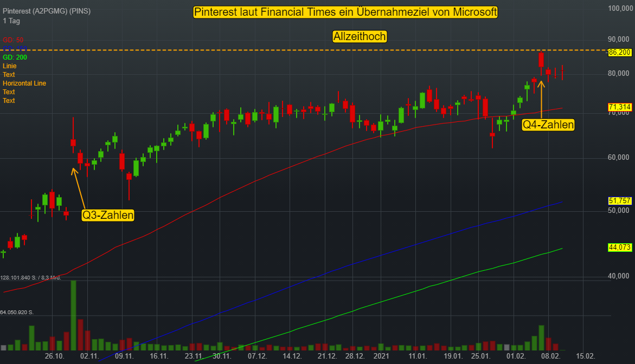Click the 86,200 horizontal line price tag
635x364 pixels.
click(620, 53)
